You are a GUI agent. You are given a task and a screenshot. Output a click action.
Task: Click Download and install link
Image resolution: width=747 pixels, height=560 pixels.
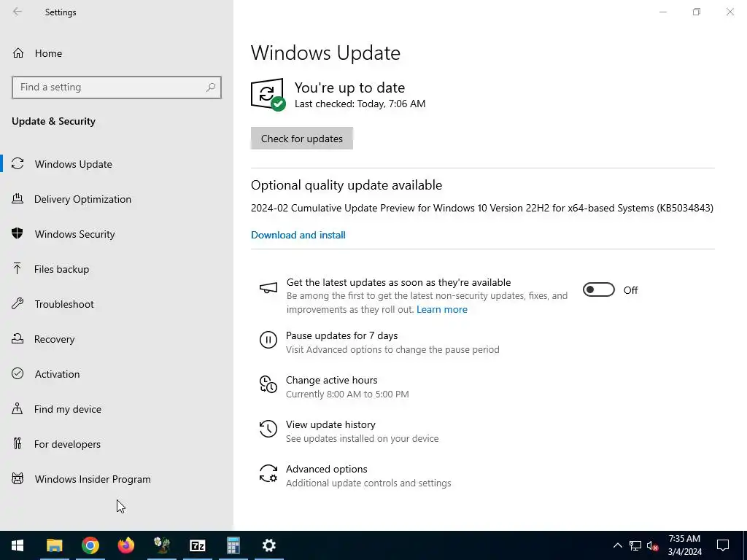click(298, 235)
